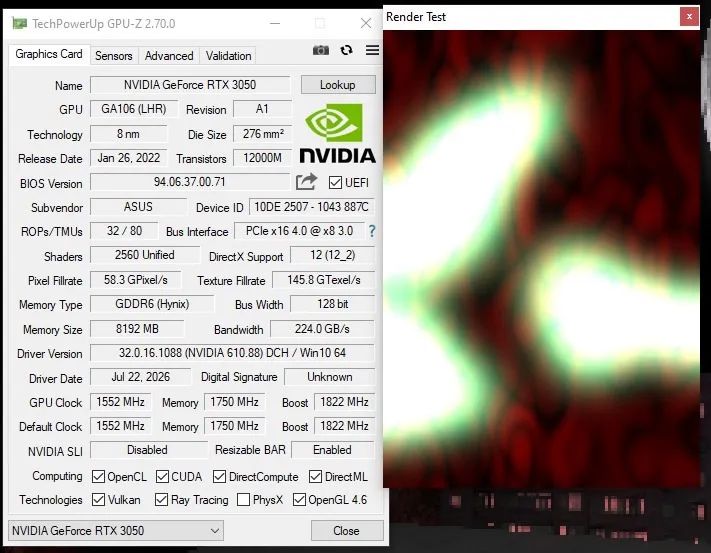Click the Transistors value 12000M

[263, 158]
